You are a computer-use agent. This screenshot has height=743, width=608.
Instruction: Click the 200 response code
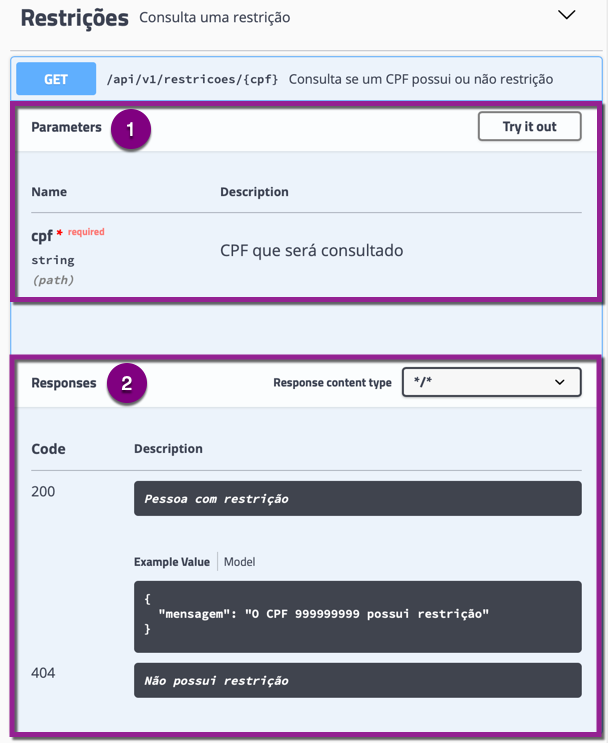pos(43,491)
